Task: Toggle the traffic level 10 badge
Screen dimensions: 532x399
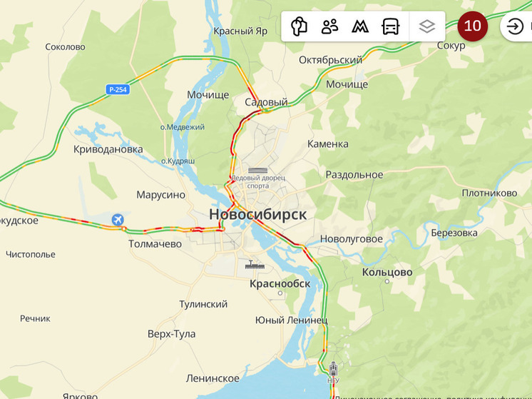Action: point(472,26)
